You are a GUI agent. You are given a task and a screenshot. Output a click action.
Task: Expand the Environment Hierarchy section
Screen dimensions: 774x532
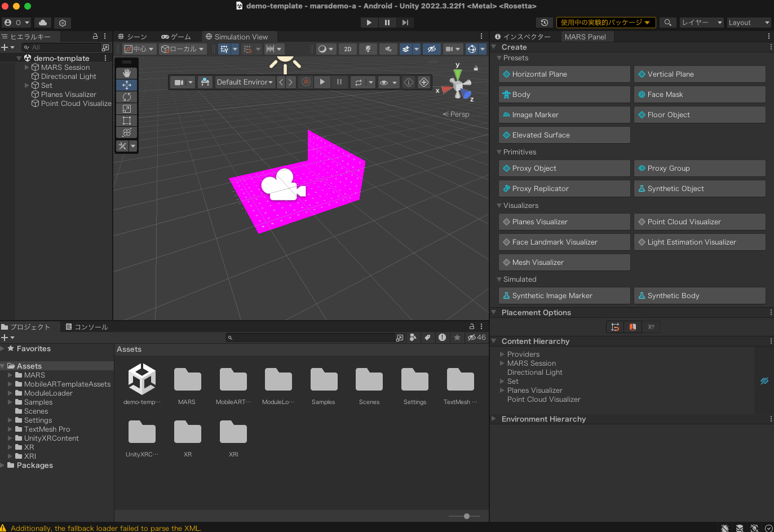point(494,419)
